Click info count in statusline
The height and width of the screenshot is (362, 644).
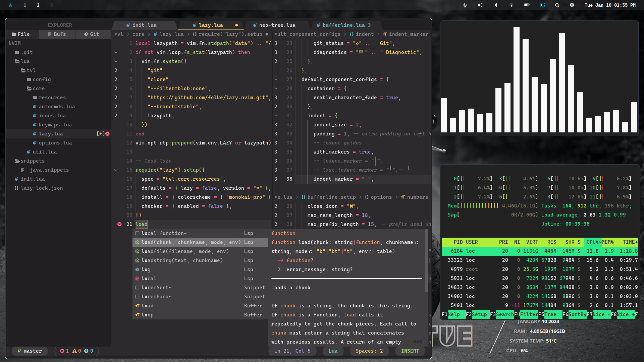click(x=89, y=351)
